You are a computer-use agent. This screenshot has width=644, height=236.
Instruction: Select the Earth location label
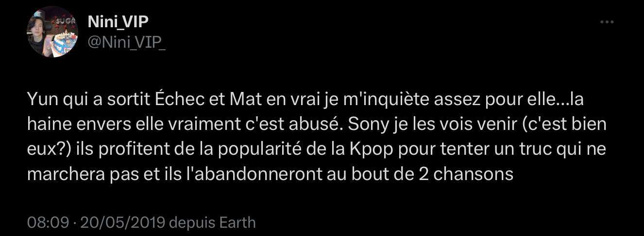(x=237, y=223)
